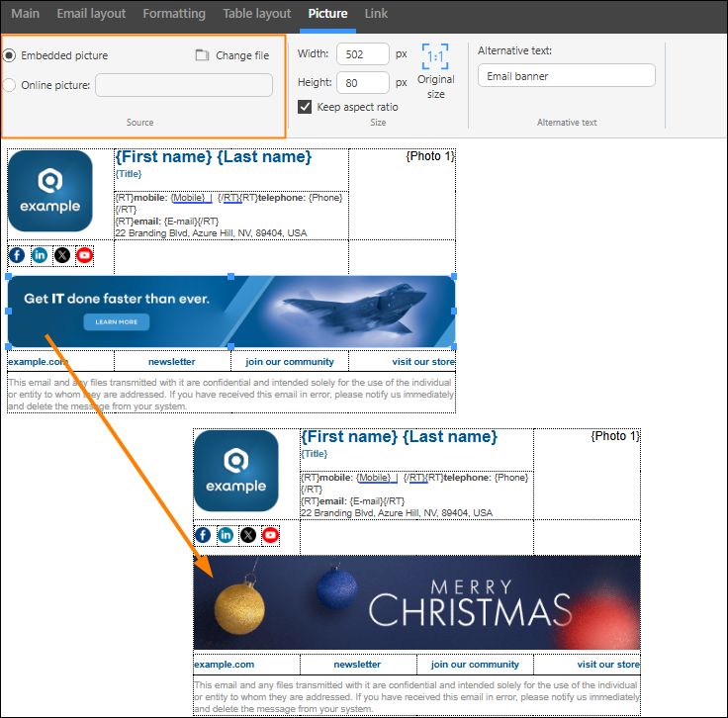Screen dimensions: 728x718
Task: Click the {Phone} placeholder in upper signature
Action: [x=325, y=198]
